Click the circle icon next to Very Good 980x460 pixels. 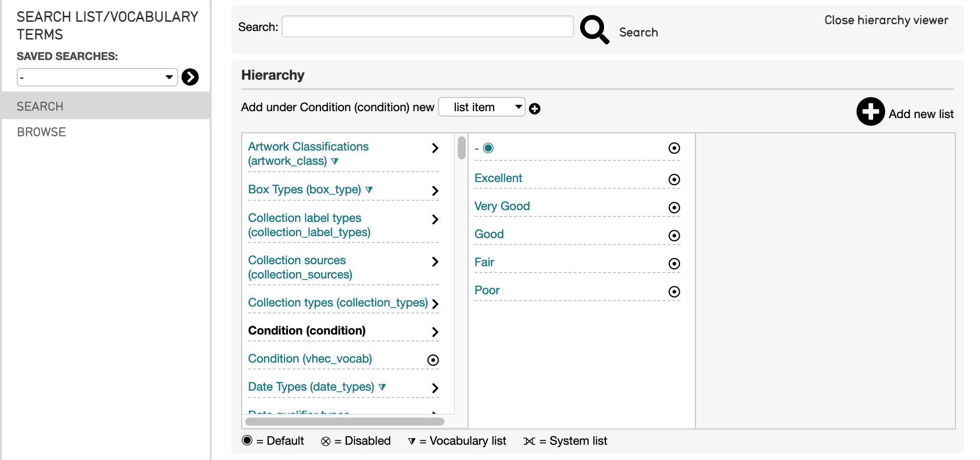point(674,208)
